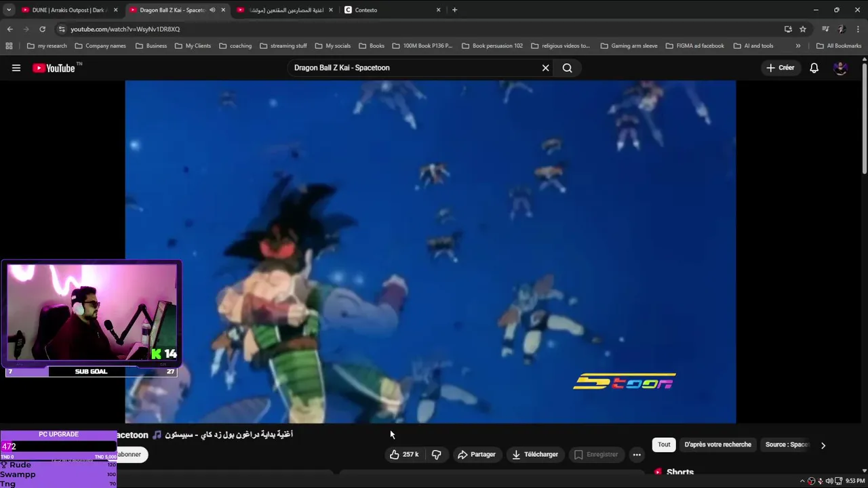Like the video with thumbs up
This screenshot has width=868, height=488.
click(404, 455)
